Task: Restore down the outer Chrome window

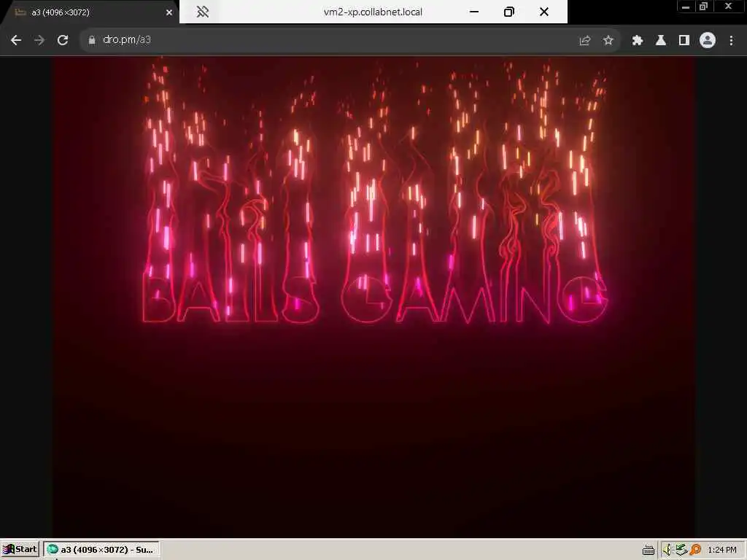Action: click(703, 7)
